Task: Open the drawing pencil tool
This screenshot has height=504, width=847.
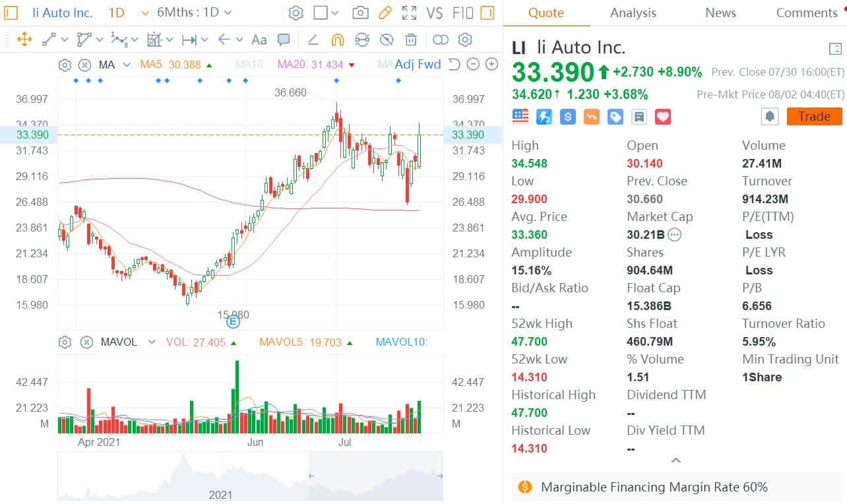Action: tap(385, 13)
